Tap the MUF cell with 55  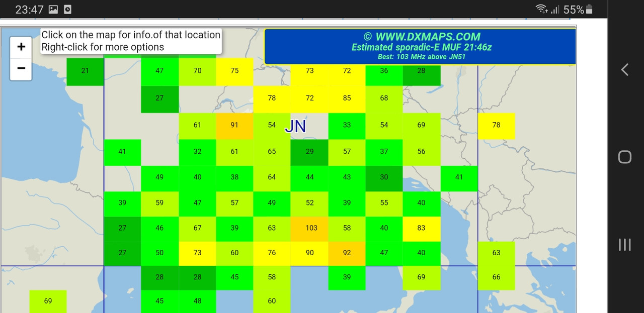384,203
